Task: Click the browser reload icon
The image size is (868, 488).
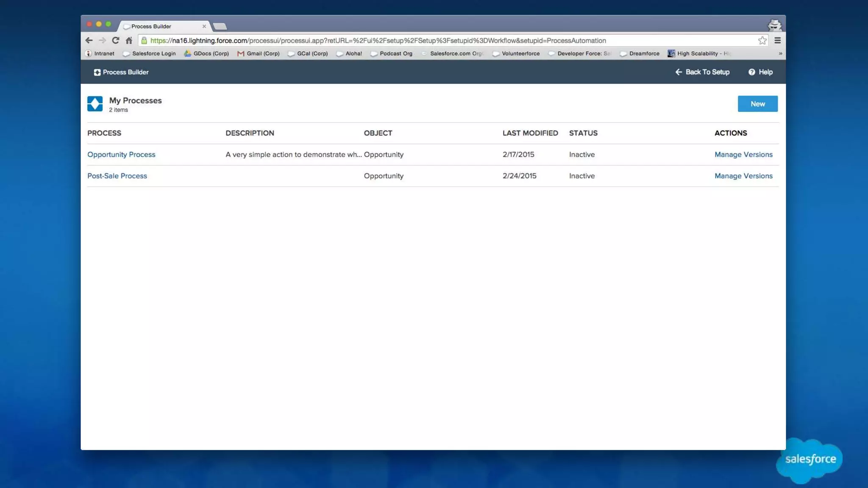Action: tap(115, 40)
